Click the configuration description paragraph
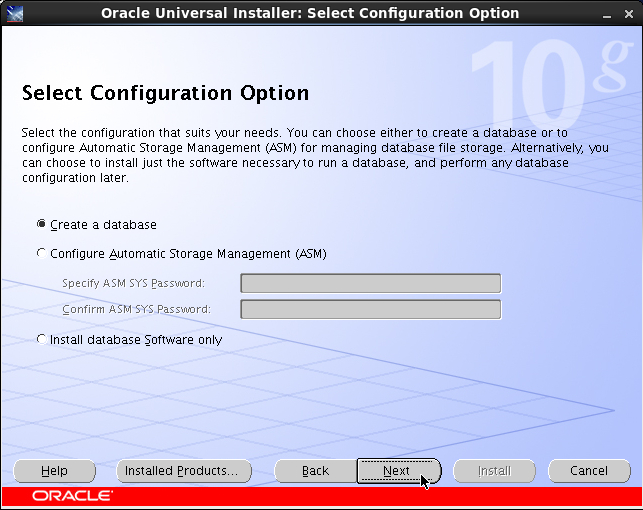 [x=315, y=155]
